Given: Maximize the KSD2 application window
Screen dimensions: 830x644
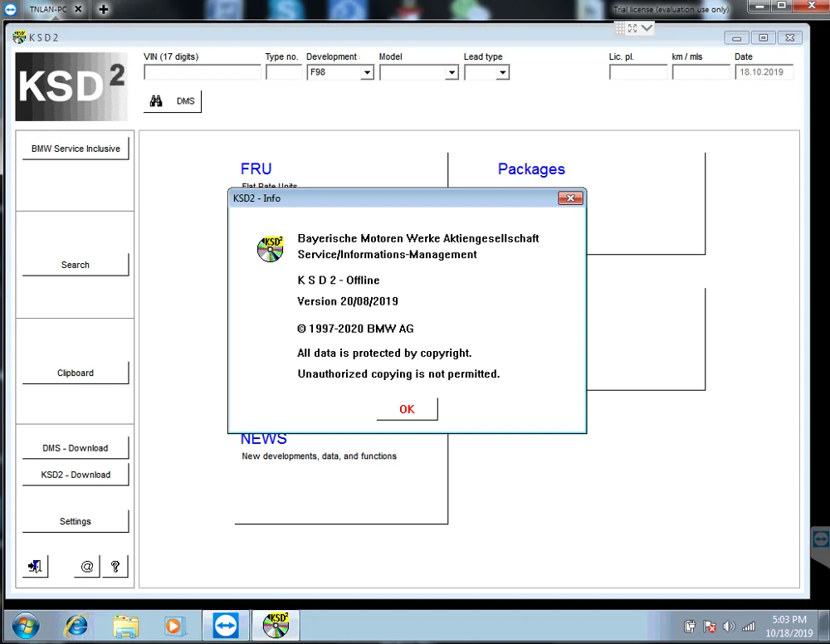Looking at the screenshot, I should click(764, 37).
